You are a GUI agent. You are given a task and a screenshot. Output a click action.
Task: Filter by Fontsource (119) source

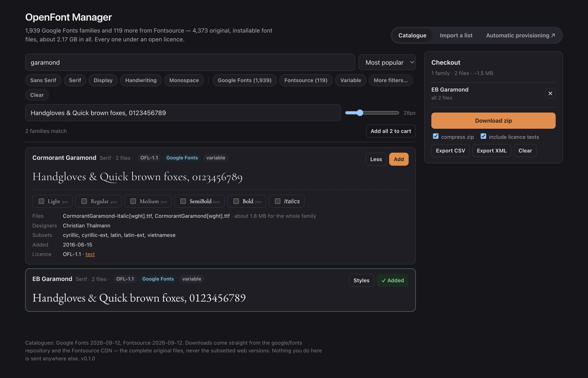[306, 80]
